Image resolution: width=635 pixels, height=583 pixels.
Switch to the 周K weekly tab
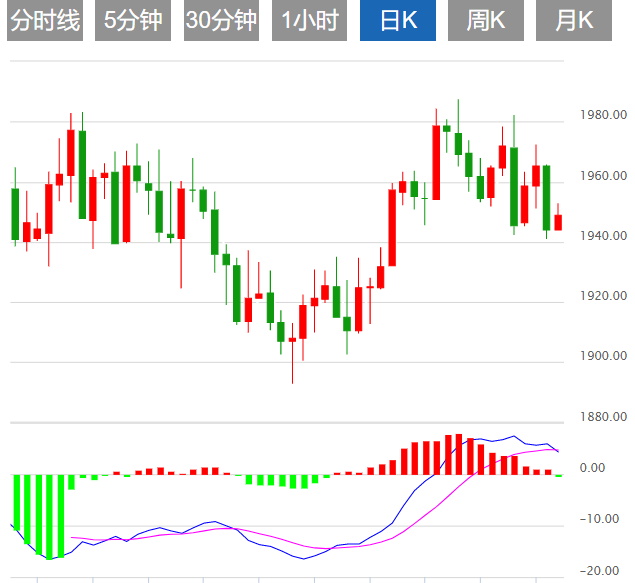486,20
